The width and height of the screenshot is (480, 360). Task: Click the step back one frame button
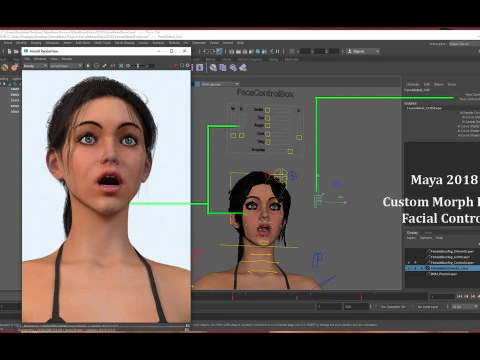coord(466,296)
